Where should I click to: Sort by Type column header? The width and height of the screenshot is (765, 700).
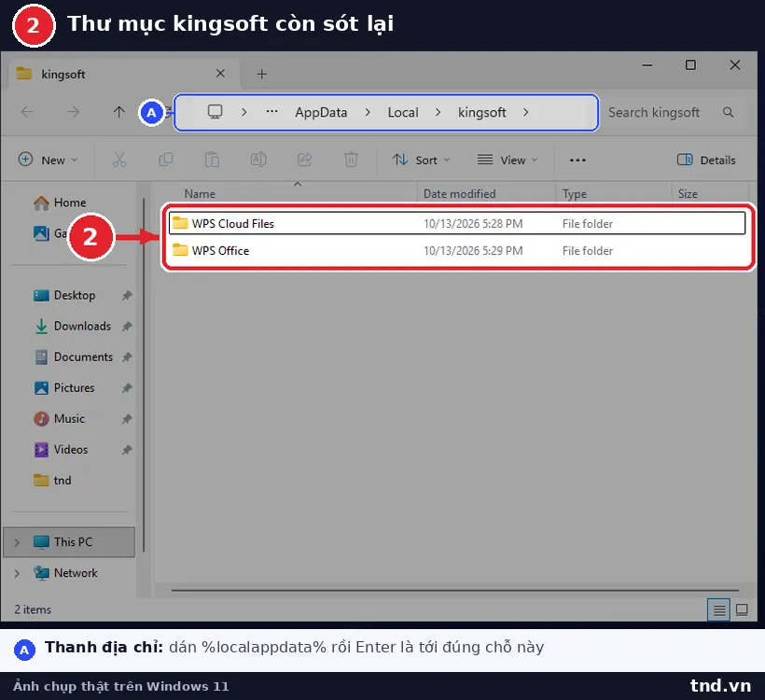click(575, 194)
